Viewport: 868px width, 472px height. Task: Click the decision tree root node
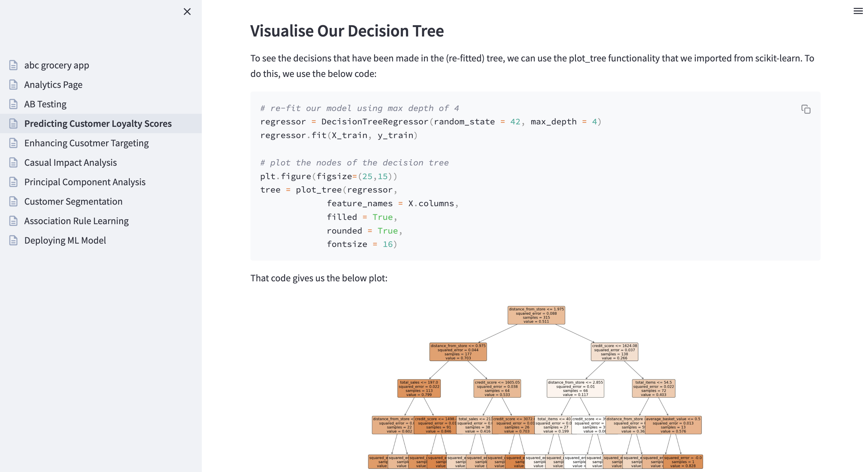click(536, 315)
